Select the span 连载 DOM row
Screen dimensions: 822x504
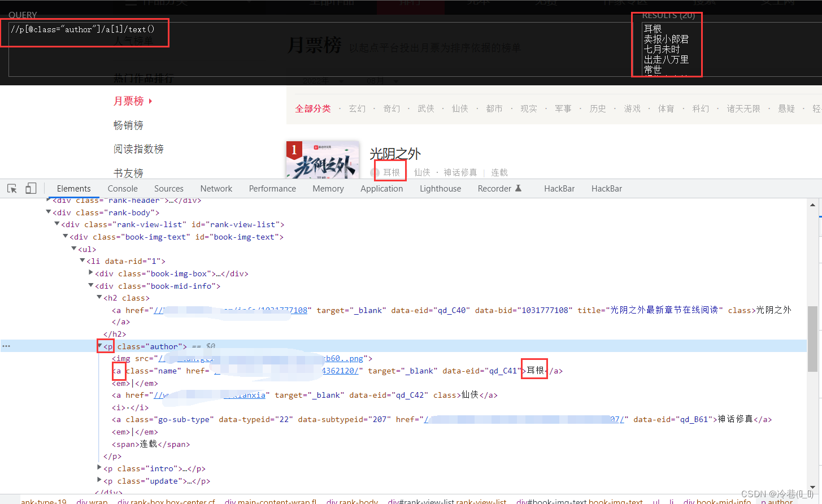click(x=151, y=444)
